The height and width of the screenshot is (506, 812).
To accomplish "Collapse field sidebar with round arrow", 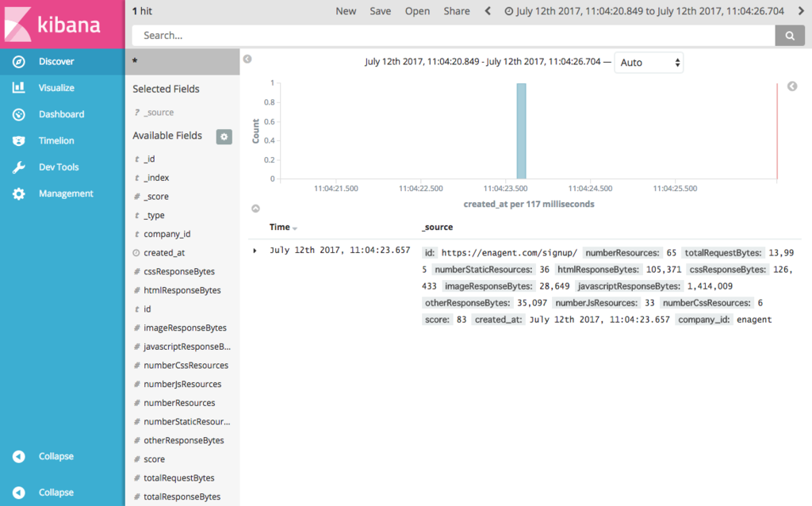I will (247, 59).
